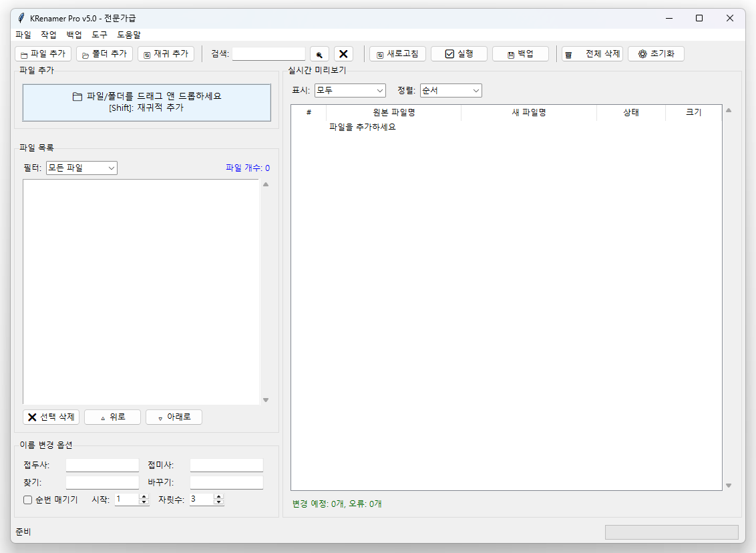Decrease the 자릿수 value with the down stepper
The height and width of the screenshot is (553, 756).
[218, 502]
